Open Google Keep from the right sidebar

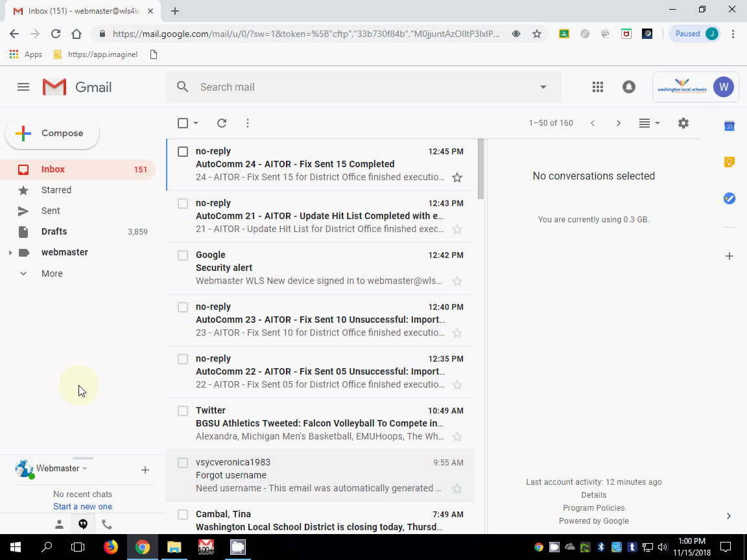tap(729, 161)
